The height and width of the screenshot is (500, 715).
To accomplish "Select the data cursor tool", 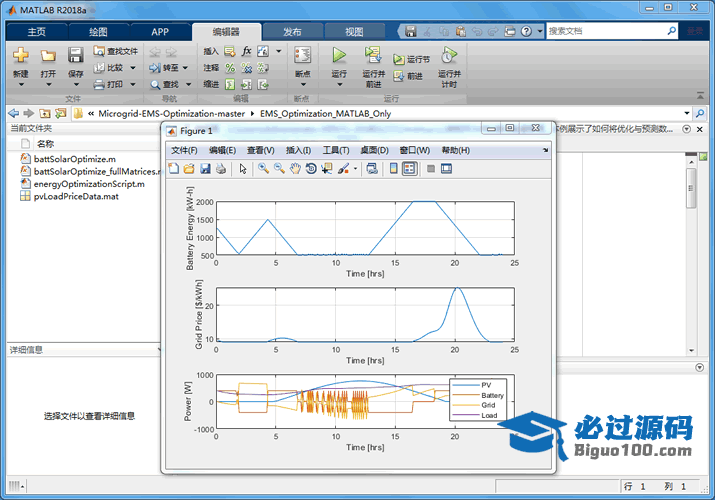I will 326,169.
